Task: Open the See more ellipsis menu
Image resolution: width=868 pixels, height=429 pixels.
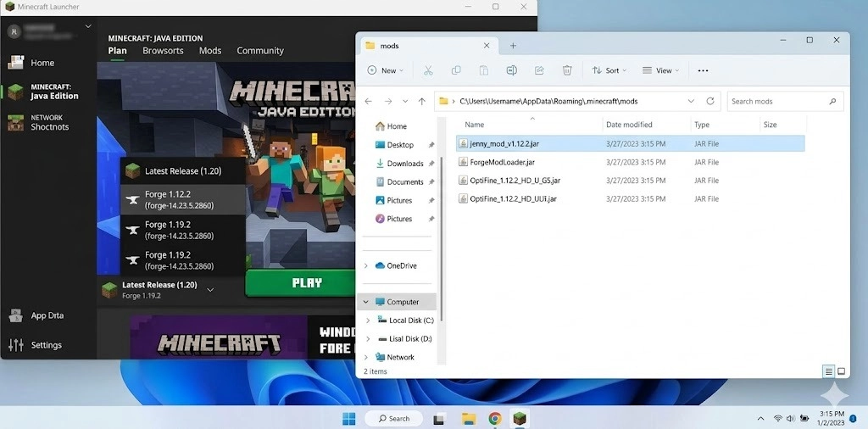Action: coord(703,70)
